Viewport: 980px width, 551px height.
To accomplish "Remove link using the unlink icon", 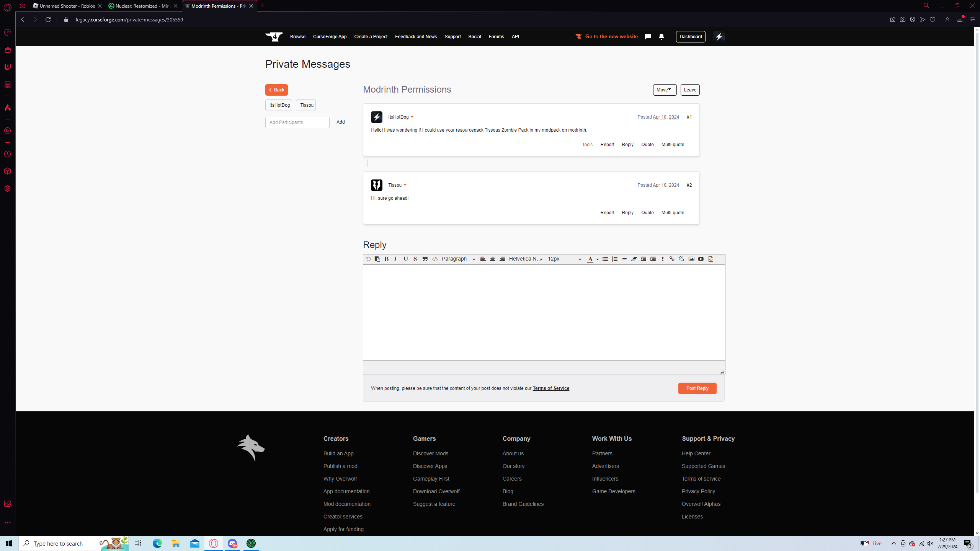I will click(681, 259).
